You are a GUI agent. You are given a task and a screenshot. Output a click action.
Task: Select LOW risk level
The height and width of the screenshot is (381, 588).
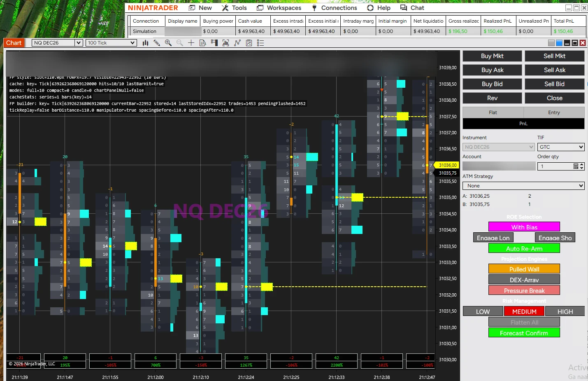point(483,311)
